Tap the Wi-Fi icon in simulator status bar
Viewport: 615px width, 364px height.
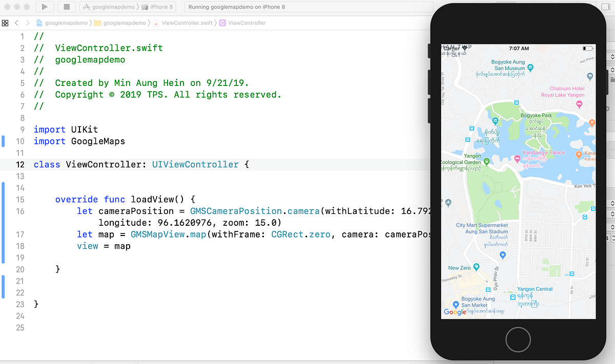[x=465, y=48]
